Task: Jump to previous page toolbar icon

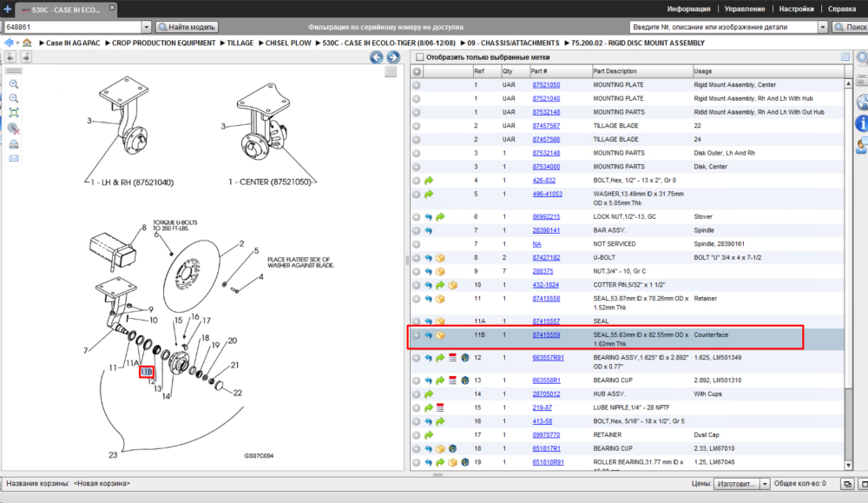Action: 10,56
